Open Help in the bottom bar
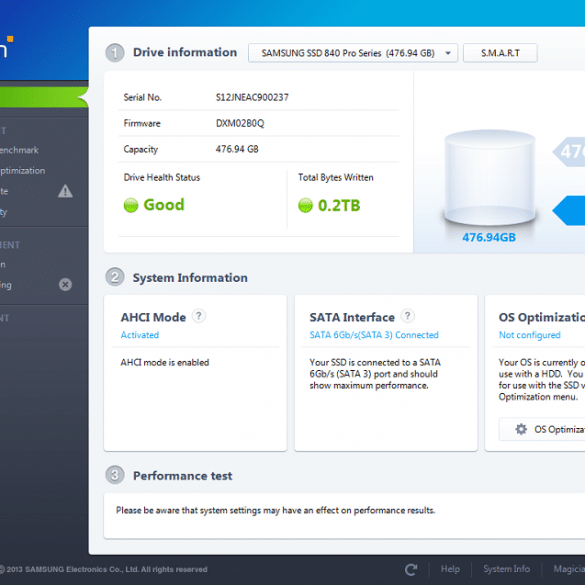Image resolution: width=585 pixels, height=585 pixels. pos(450,569)
